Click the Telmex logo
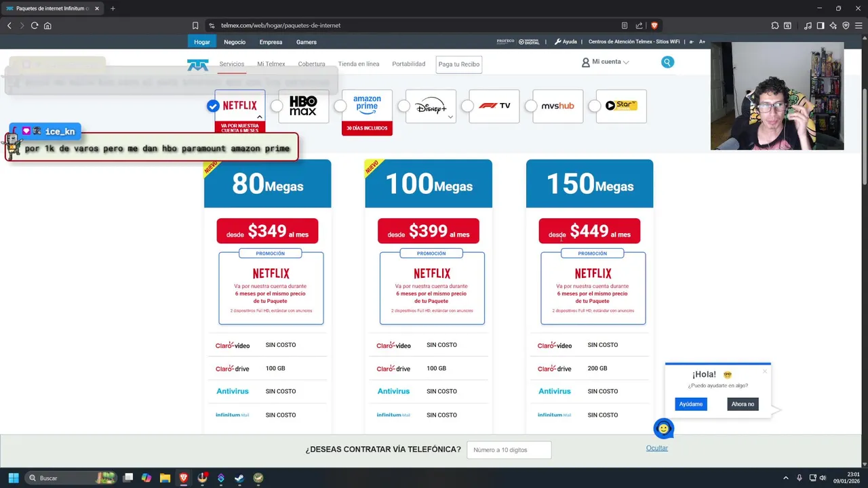 (x=198, y=64)
